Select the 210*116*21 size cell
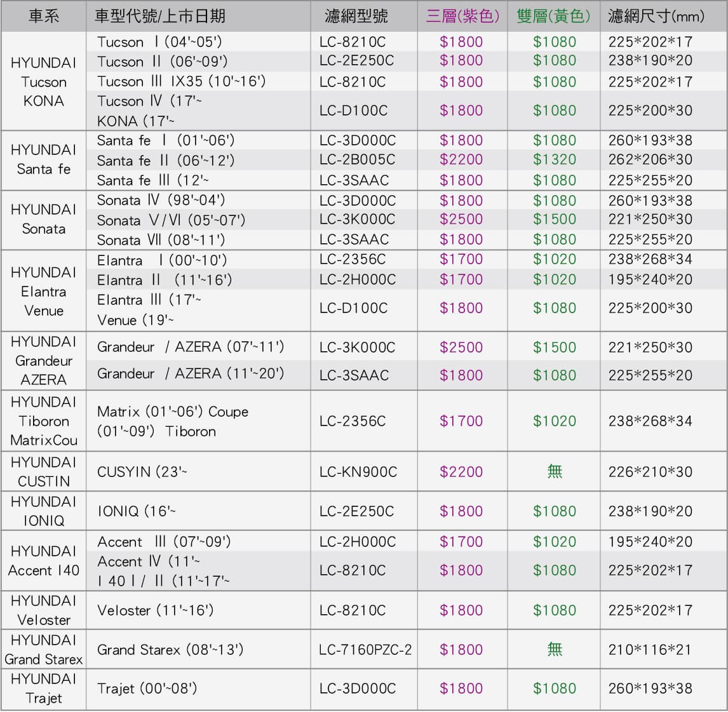 pyautogui.click(x=649, y=649)
